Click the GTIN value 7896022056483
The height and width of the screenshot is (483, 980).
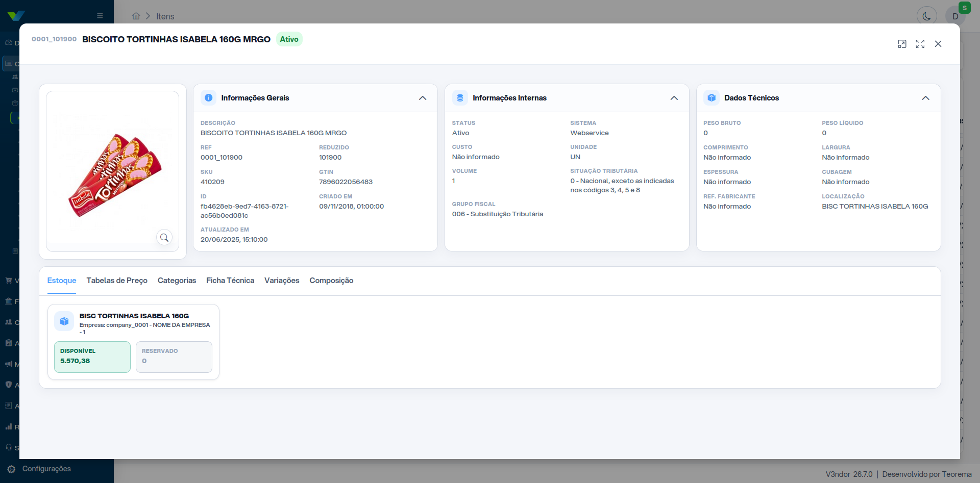tap(346, 182)
